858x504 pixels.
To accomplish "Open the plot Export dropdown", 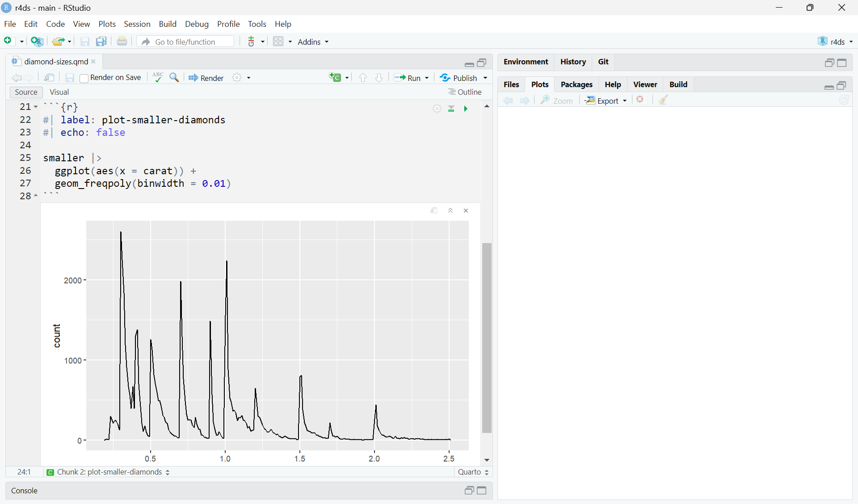I will click(606, 101).
